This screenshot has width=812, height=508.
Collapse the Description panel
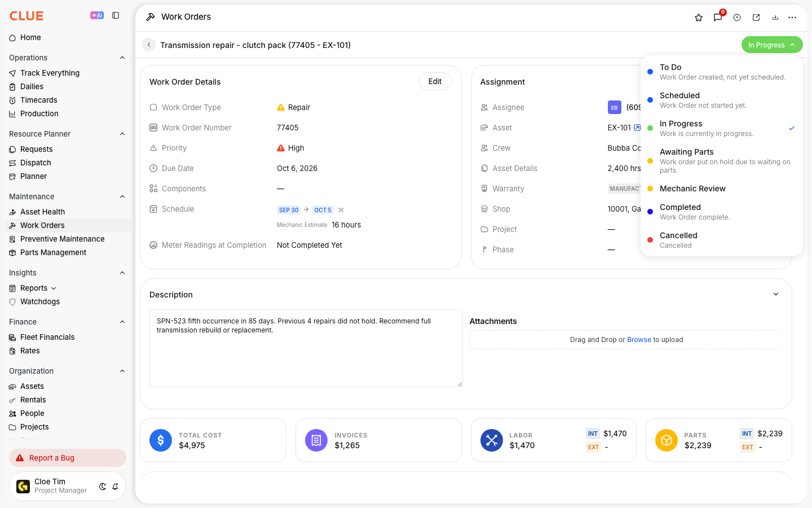click(776, 294)
